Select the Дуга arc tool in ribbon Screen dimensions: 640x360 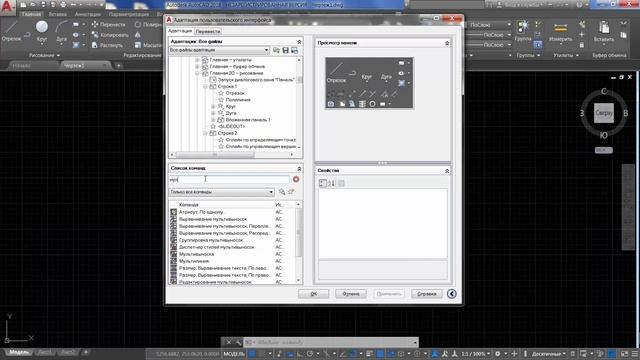[61, 31]
